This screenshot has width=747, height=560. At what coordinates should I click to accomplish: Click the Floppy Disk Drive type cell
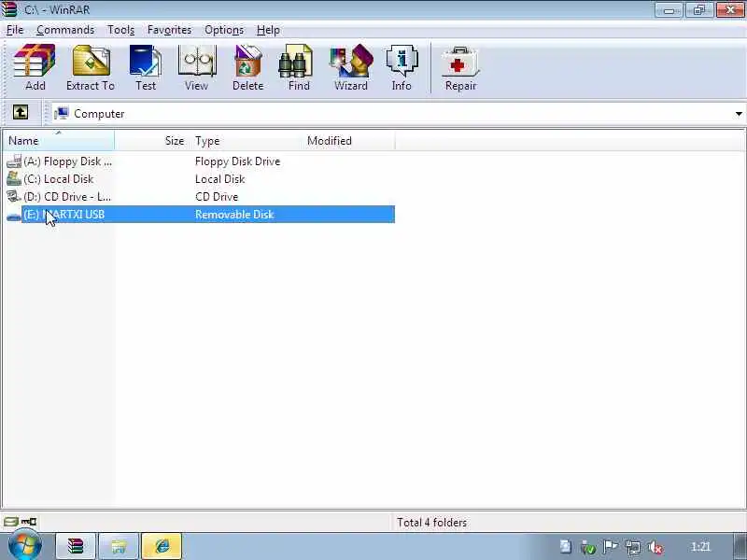tap(237, 161)
